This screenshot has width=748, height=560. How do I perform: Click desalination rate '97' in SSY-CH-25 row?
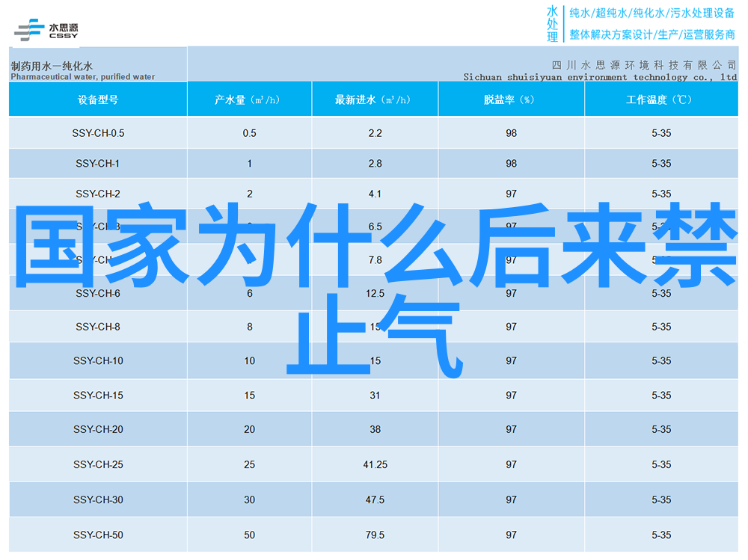pyautogui.click(x=512, y=464)
